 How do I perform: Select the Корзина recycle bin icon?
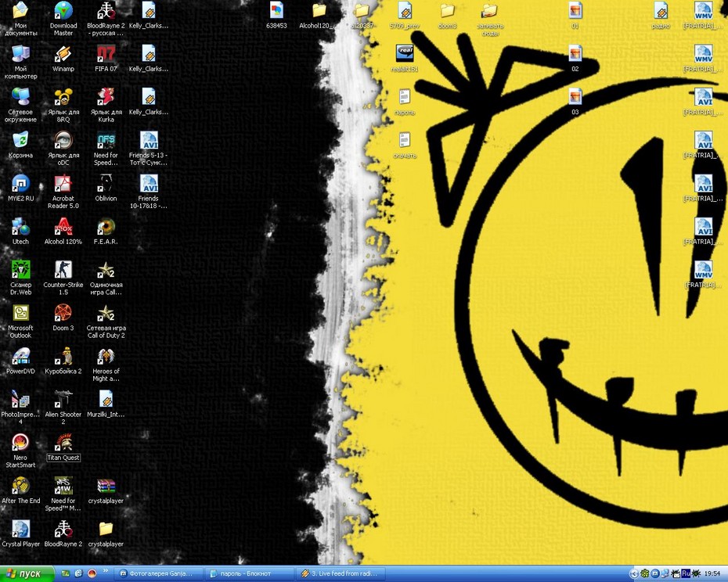coord(20,145)
